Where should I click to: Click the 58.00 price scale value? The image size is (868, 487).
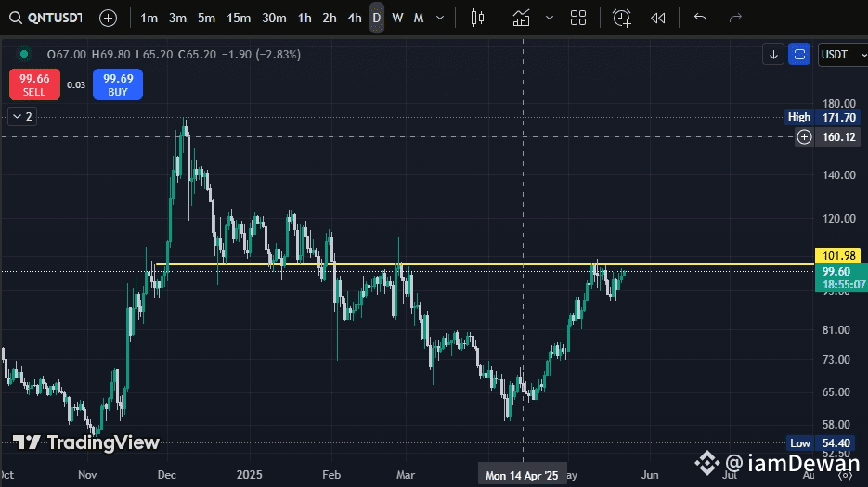(x=836, y=425)
